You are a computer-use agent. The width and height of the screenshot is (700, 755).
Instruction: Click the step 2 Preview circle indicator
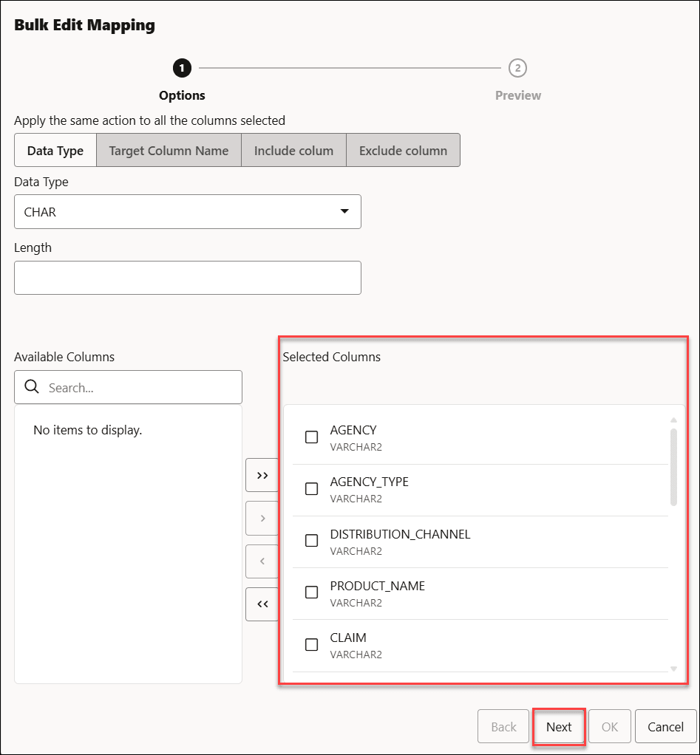(517, 69)
